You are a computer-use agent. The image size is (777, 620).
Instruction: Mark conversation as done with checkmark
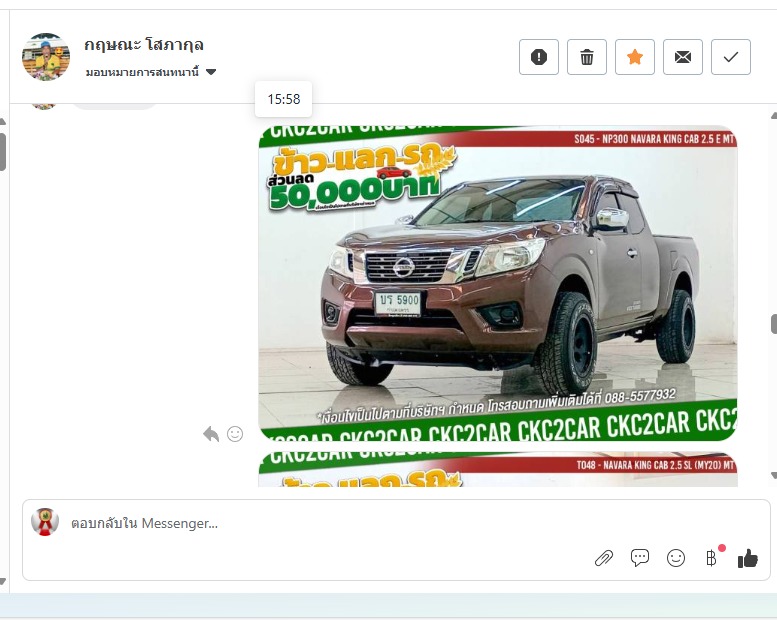pyautogui.click(x=731, y=57)
